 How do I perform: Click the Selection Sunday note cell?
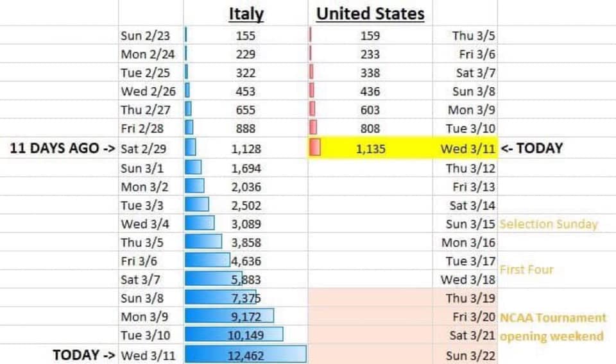(x=549, y=224)
